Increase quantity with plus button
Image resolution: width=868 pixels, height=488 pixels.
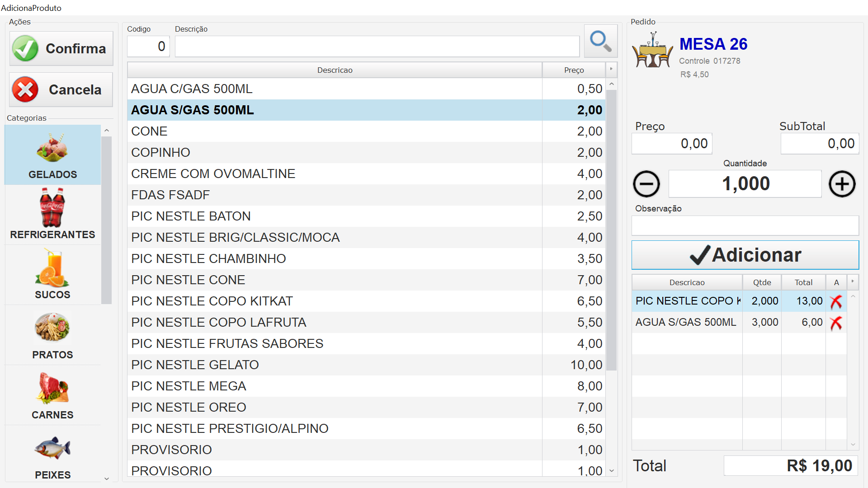pyautogui.click(x=842, y=184)
